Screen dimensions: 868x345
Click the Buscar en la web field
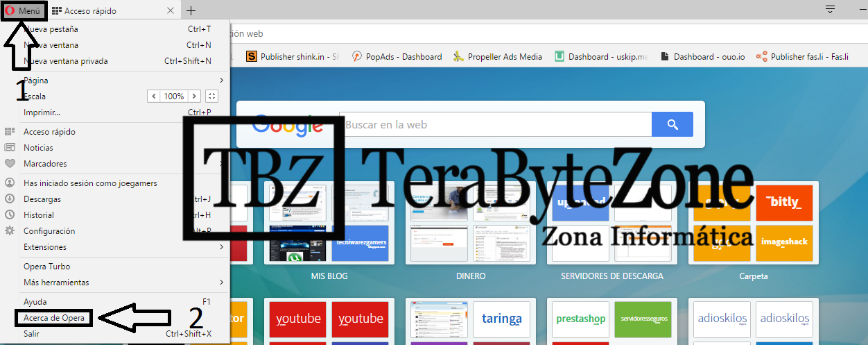coord(495,125)
